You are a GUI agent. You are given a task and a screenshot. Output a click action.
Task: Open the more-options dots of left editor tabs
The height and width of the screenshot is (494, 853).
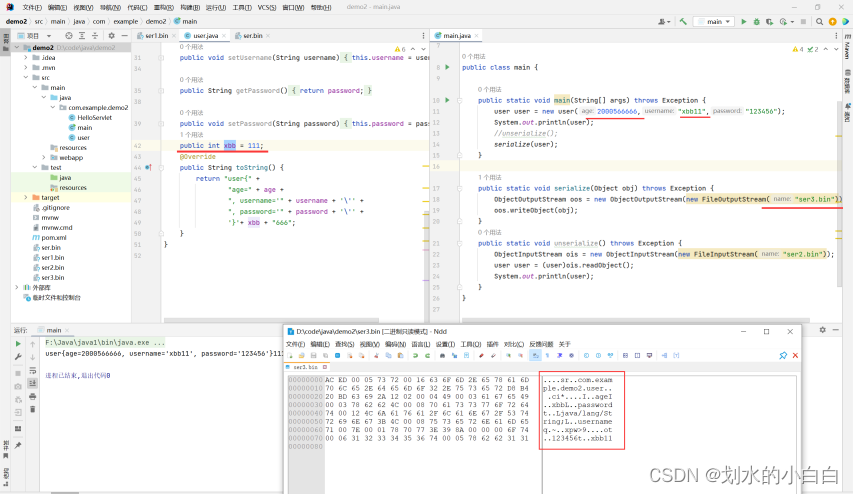tap(423, 35)
